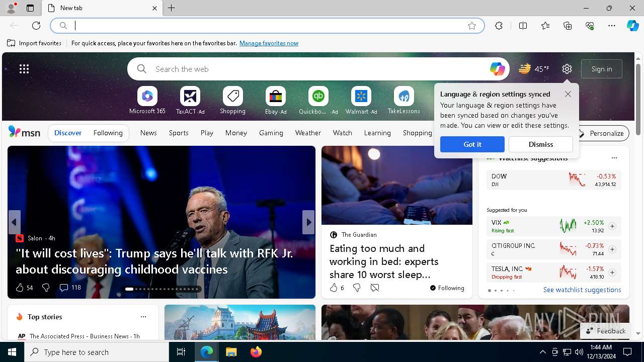Open Ebay shortcut tile

276,101
